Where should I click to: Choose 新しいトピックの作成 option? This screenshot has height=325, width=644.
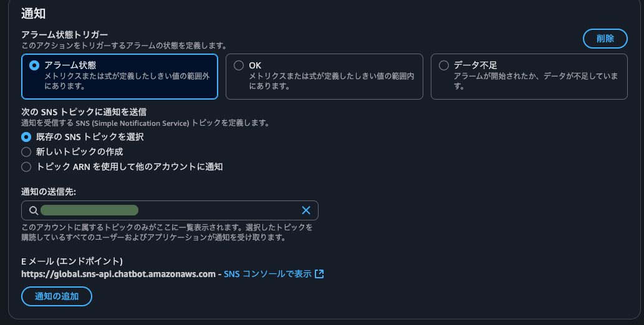click(x=26, y=151)
